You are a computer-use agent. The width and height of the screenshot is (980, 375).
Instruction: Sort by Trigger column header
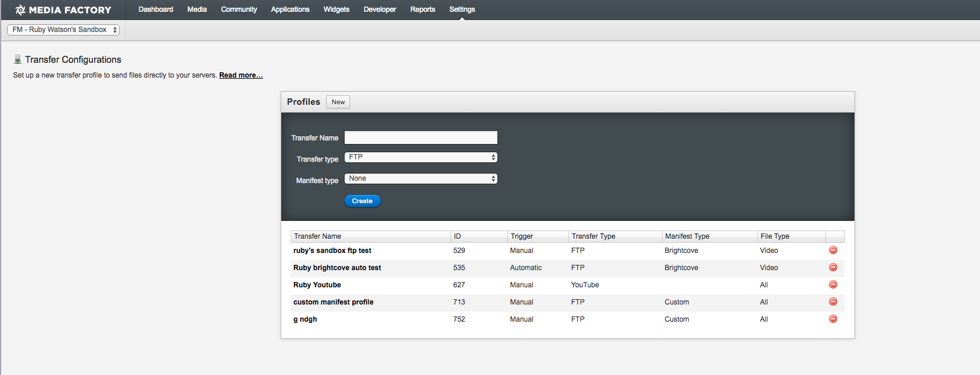tap(538, 236)
